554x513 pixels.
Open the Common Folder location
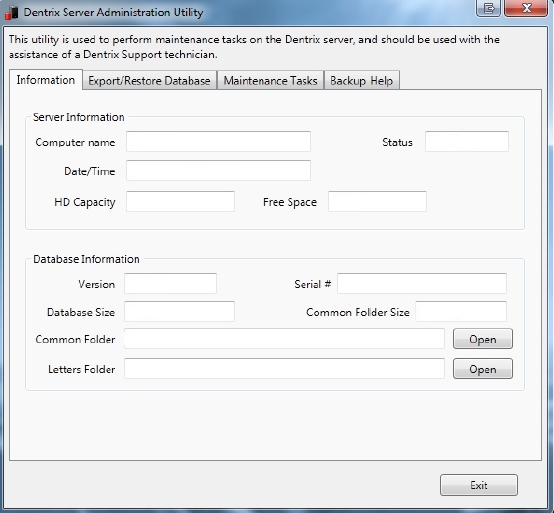point(483,339)
